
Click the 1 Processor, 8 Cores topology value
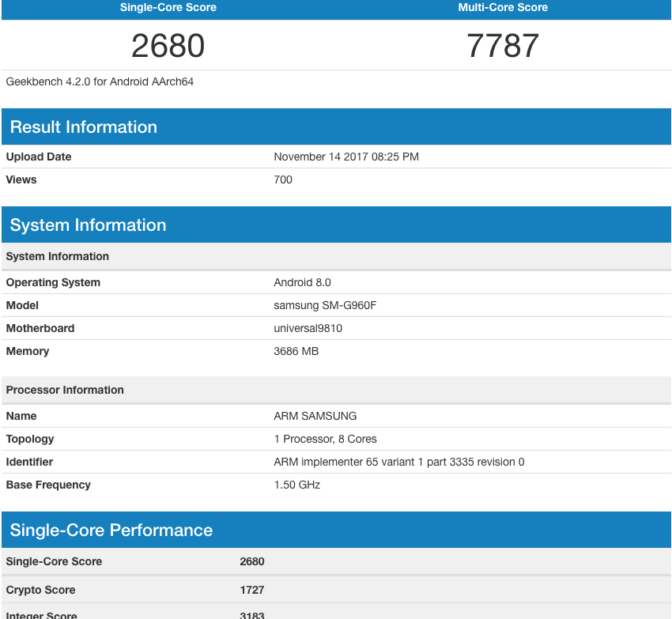click(x=325, y=439)
